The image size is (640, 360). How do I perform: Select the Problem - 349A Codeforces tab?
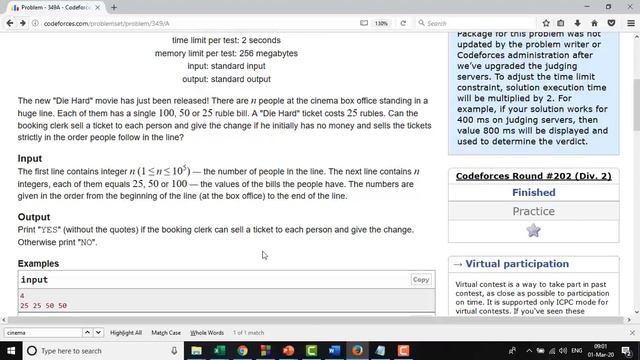(x=55, y=7)
